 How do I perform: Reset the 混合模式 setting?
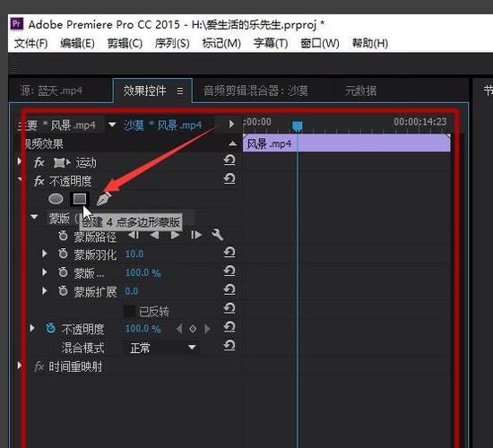[x=229, y=346]
